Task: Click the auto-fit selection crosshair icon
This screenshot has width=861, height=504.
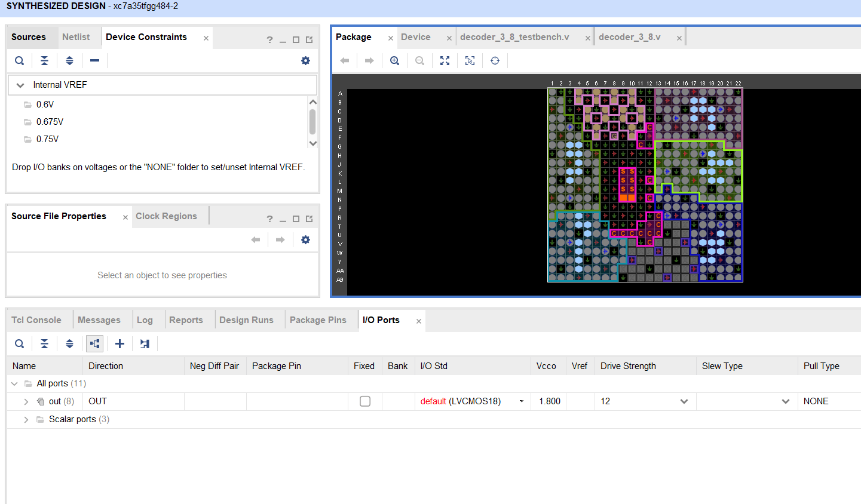Action: tap(495, 60)
